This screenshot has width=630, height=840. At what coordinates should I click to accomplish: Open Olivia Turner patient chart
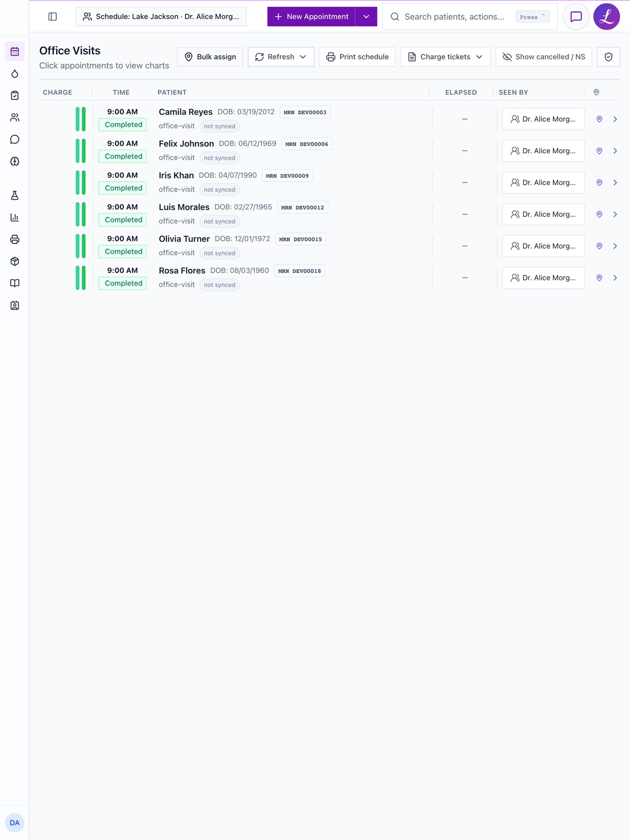(184, 239)
